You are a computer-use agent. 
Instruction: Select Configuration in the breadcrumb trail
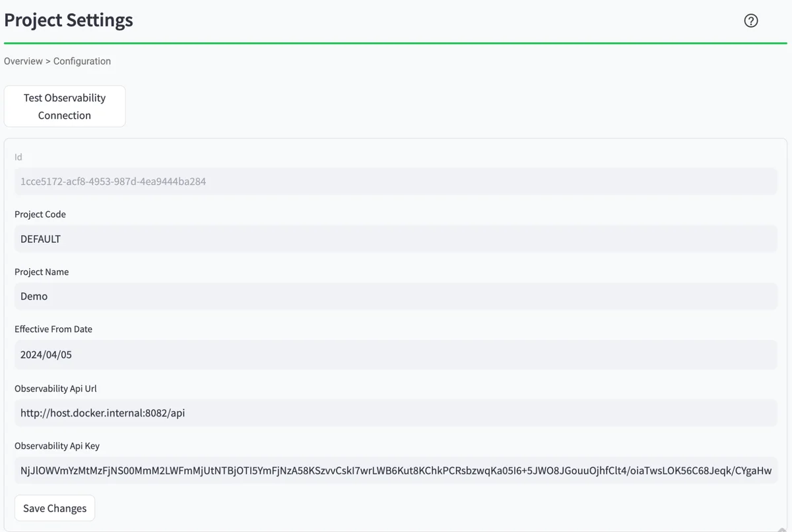pyautogui.click(x=82, y=61)
